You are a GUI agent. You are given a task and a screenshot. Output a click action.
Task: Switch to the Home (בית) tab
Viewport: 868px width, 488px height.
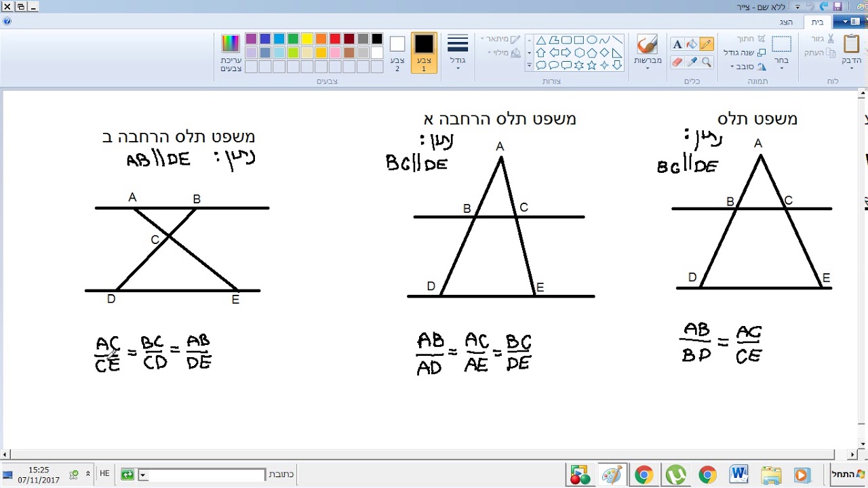817,22
